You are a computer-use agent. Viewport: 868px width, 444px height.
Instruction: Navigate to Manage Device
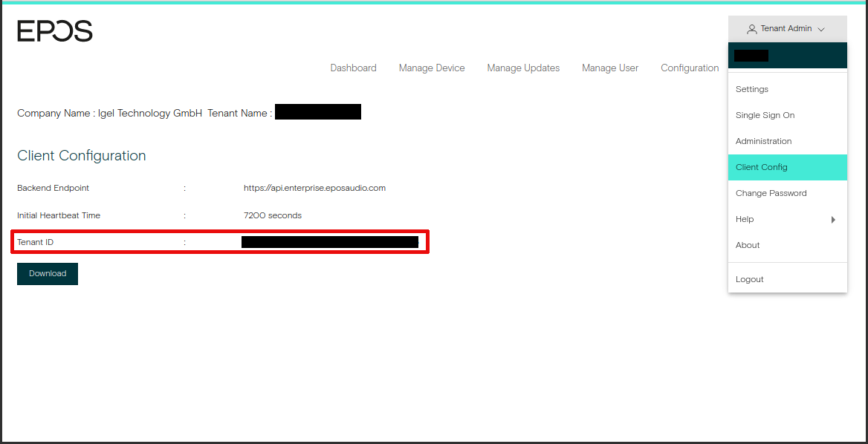pyautogui.click(x=431, y=68)
